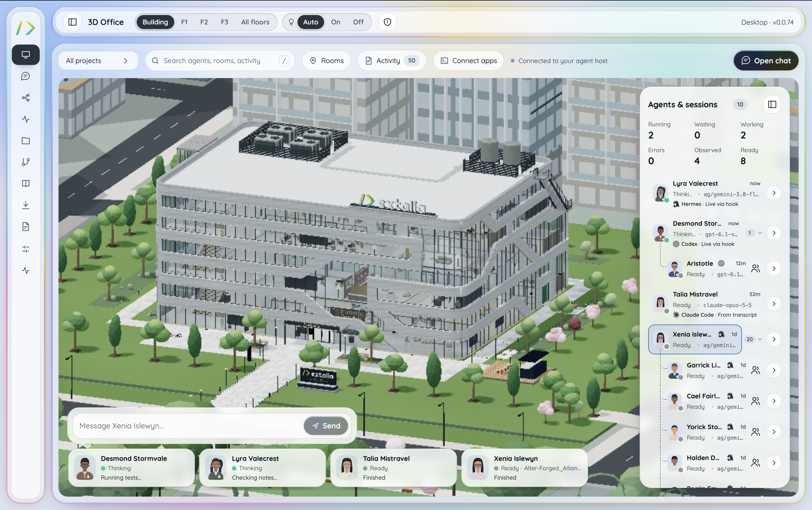Open the monitor icon in left sidebar
812x510 pixels.
pyautogui.click(x=26, y=54)
